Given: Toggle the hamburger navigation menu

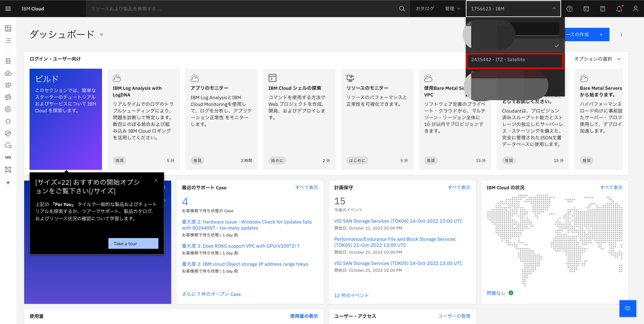Looking at the screenshot, I should [8, 9].
